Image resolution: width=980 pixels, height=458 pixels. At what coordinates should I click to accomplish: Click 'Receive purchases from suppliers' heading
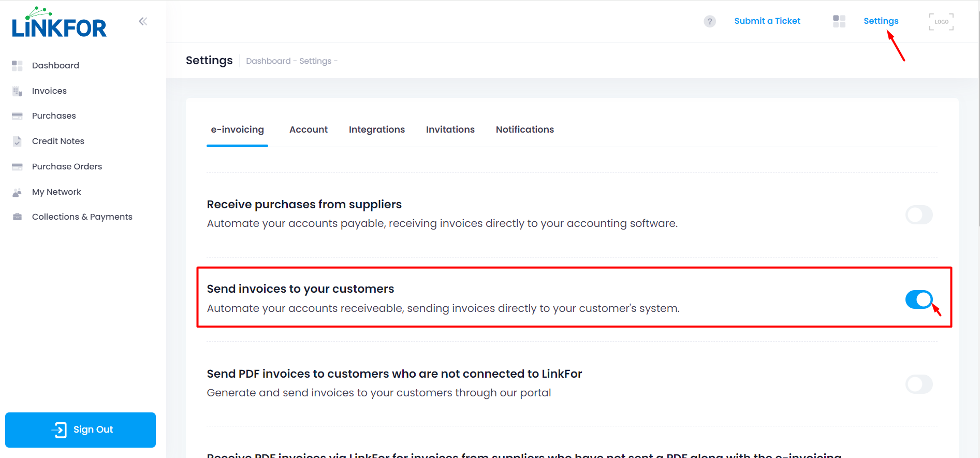tap(304, 204)
